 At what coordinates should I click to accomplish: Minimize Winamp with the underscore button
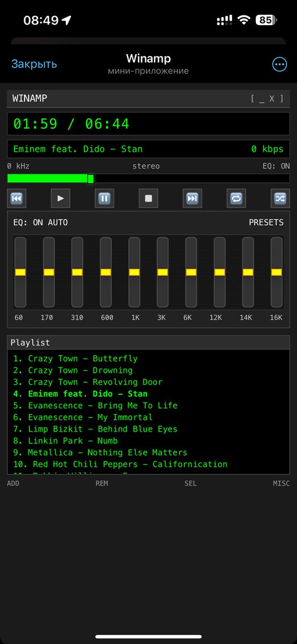[262, 99]
